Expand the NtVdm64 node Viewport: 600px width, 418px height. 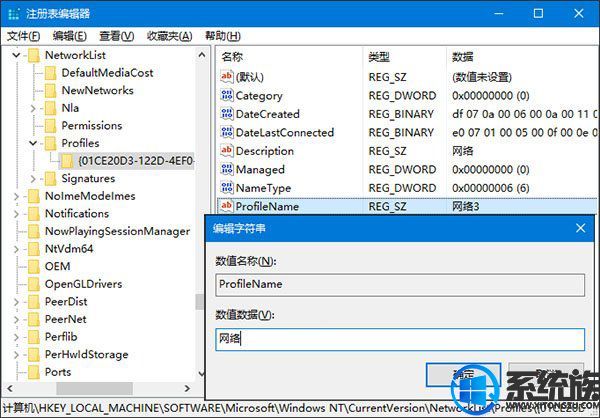tap(16, 249)
